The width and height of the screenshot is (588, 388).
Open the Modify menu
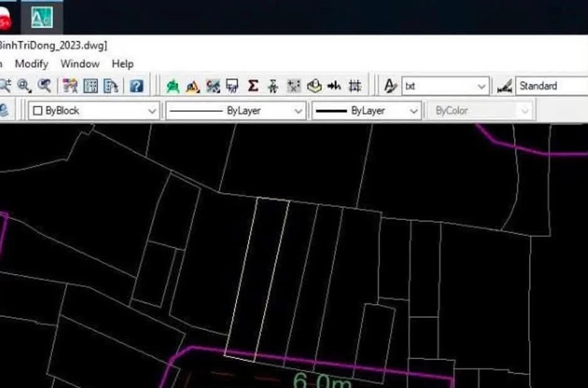[32, 64]
